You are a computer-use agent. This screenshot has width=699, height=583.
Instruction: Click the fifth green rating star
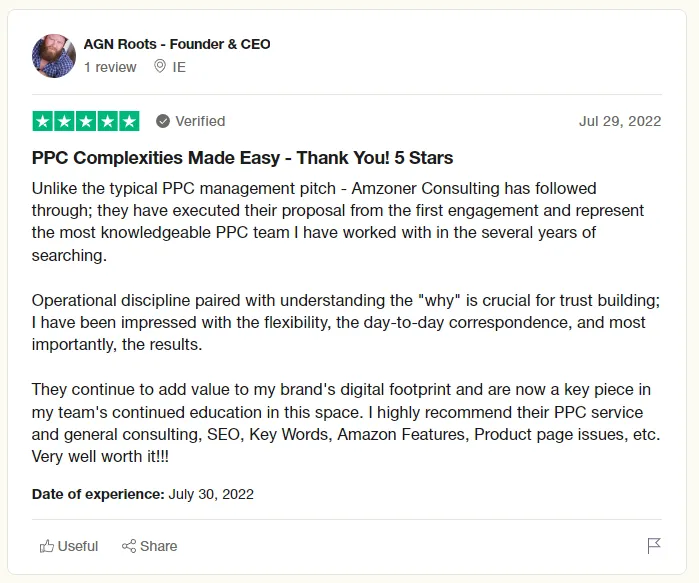pyautogui.click(x=129, y=121)
